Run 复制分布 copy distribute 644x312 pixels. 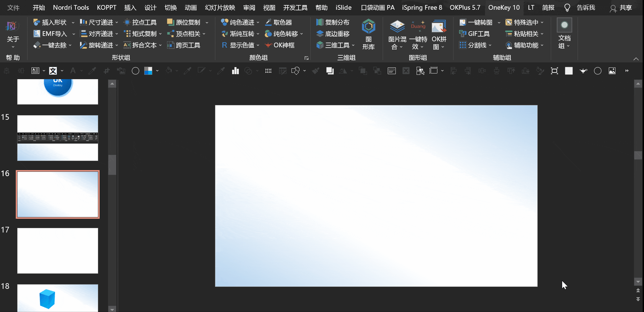pos(333,22)
